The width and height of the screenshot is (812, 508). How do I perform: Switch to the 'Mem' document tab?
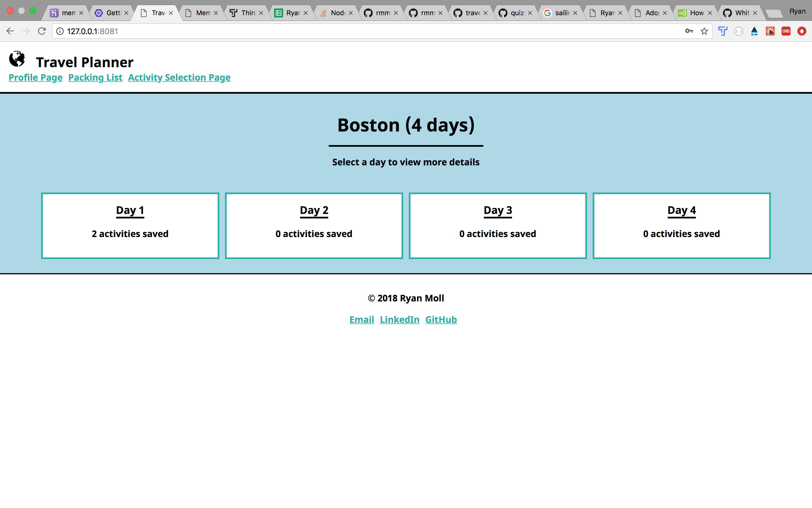201,13
